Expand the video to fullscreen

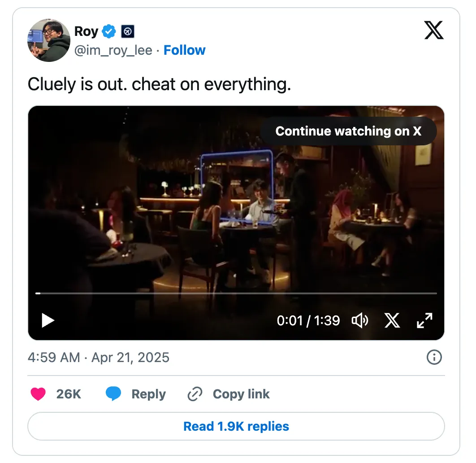424,320
